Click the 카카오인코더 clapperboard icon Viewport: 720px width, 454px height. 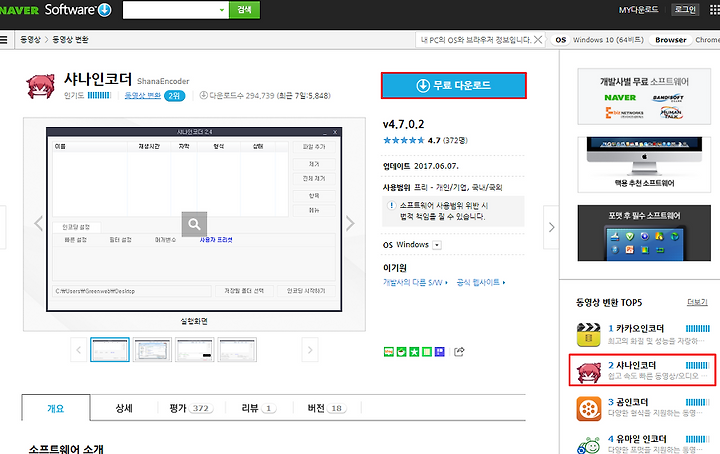pos(589,335)
